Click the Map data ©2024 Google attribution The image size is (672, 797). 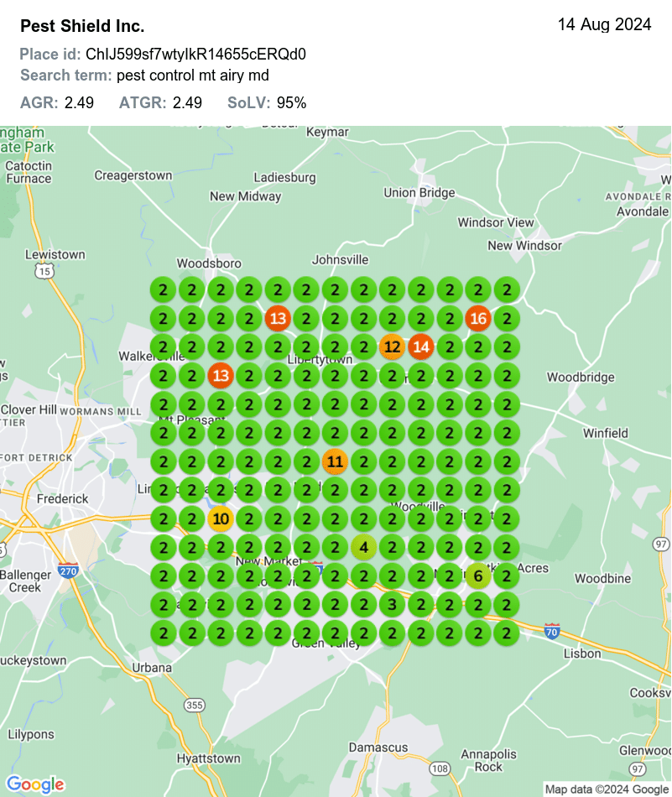point(606,789)
